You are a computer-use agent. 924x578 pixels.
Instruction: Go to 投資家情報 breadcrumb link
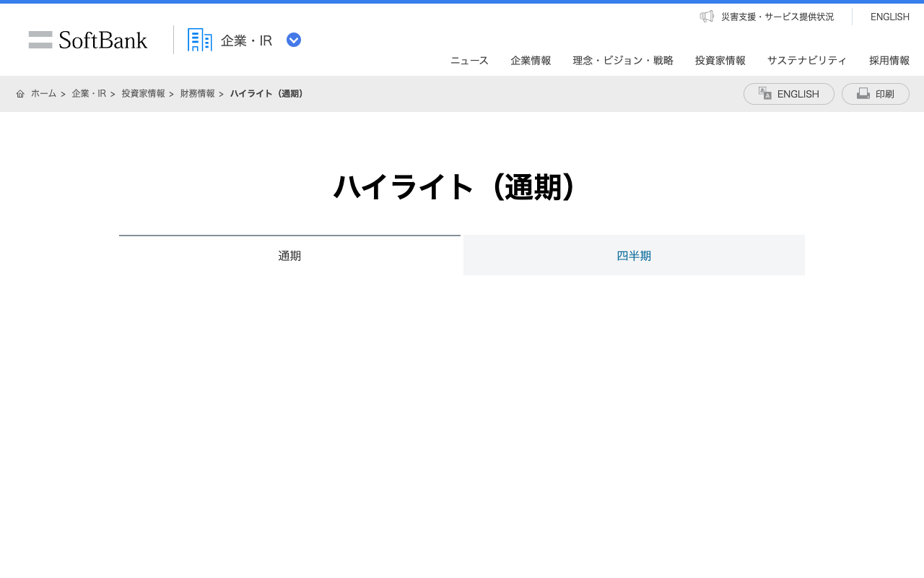(x=143, y=94)
